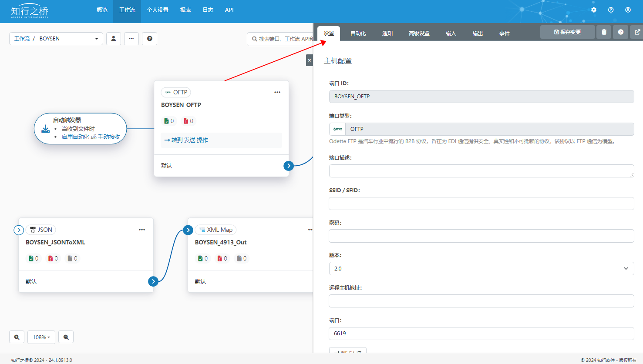This screenshot has width=643, height=364.
Task: Click the zoom in magnifier icon
Action: point(17,337)
